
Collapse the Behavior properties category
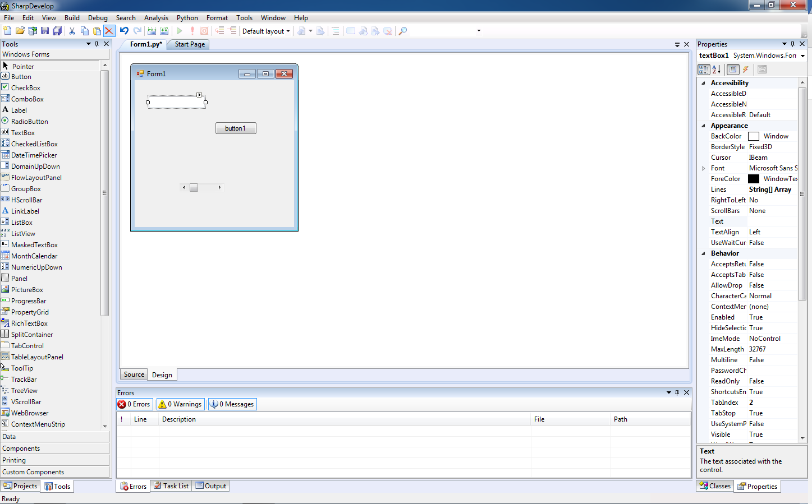[x=703, y=253]
